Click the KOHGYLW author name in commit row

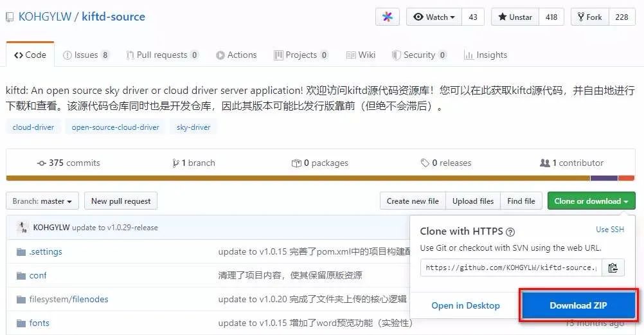pos(51,228)
